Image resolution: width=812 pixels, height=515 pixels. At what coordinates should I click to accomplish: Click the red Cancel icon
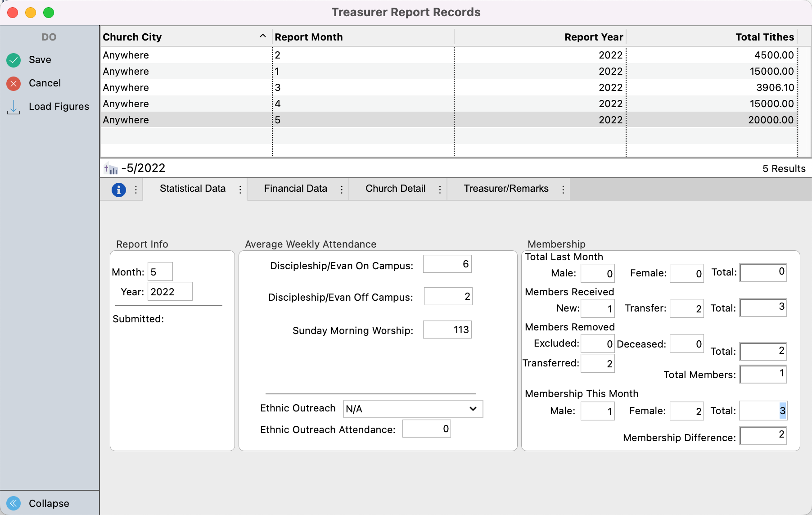(x=14, y=83)
